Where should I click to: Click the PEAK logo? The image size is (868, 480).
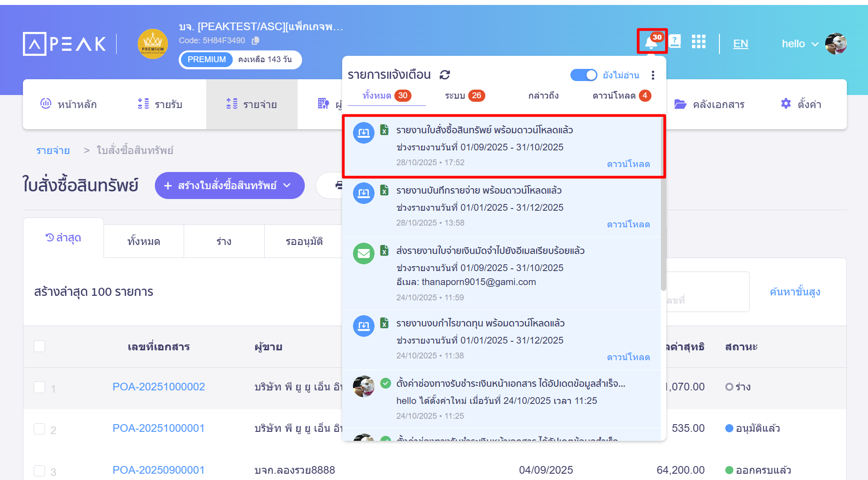(64, 44)
